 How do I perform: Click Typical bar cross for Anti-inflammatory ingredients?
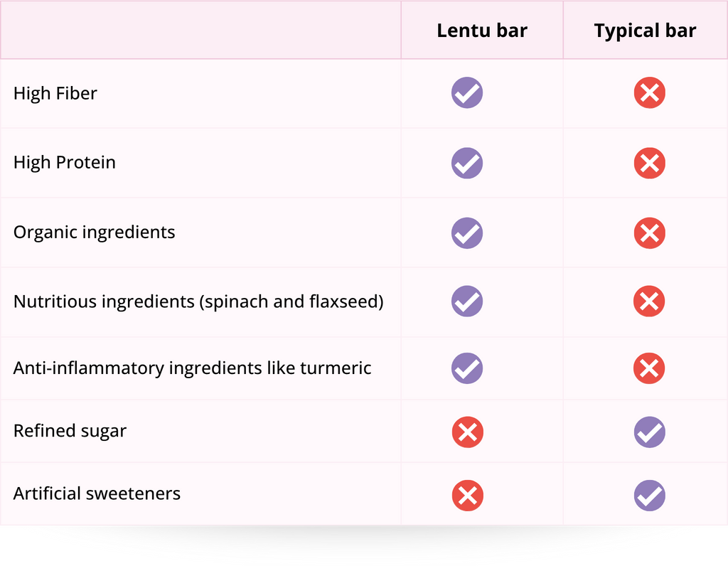coord(649,368)
